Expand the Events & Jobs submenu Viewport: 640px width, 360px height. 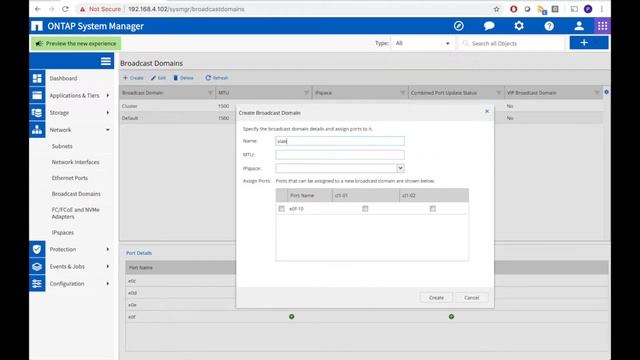[108, 266]
